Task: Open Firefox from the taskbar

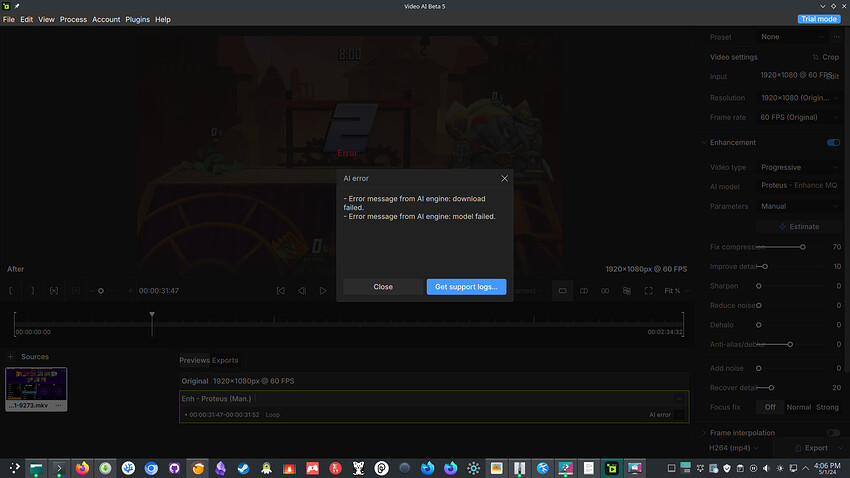Action: click(82, 468)
